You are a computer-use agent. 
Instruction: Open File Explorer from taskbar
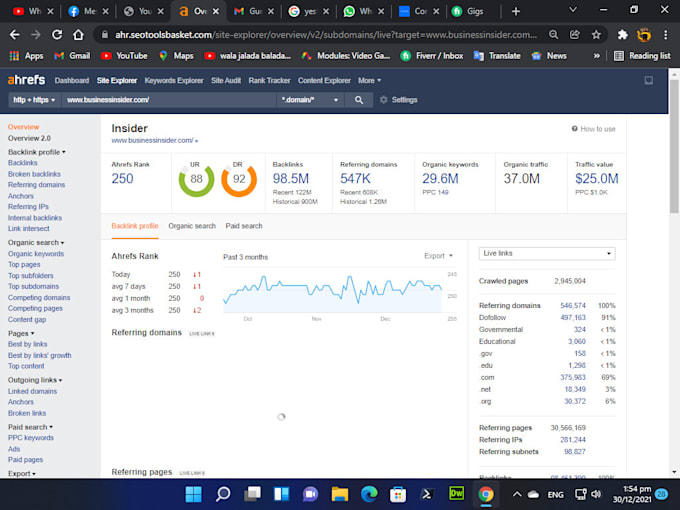340,494
